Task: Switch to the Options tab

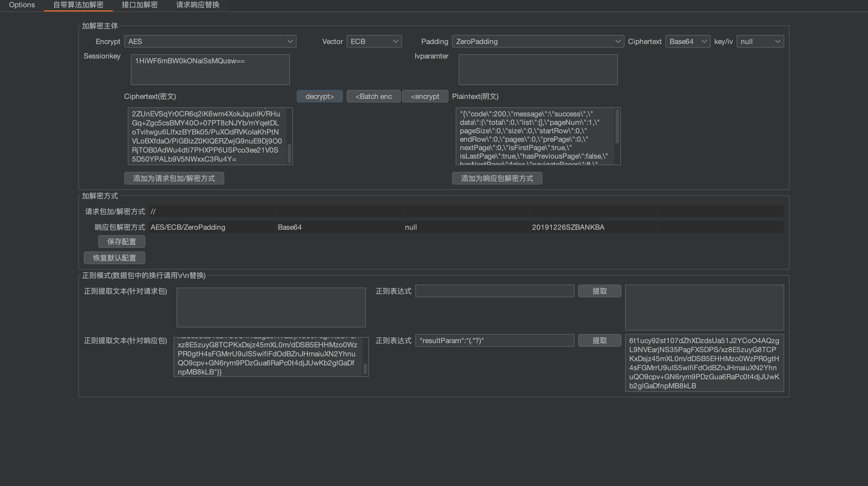Action: point(22,5)
